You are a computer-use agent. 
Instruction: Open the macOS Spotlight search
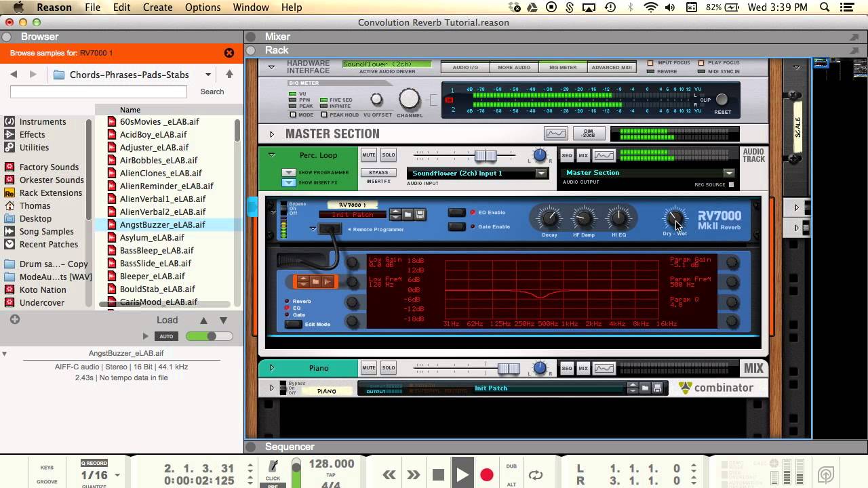(x=825, y=7)
